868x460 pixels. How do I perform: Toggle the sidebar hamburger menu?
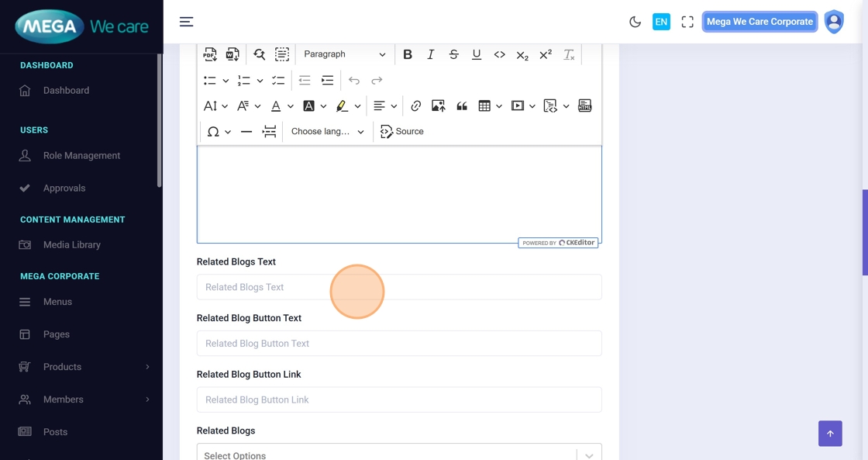point(187,22)
